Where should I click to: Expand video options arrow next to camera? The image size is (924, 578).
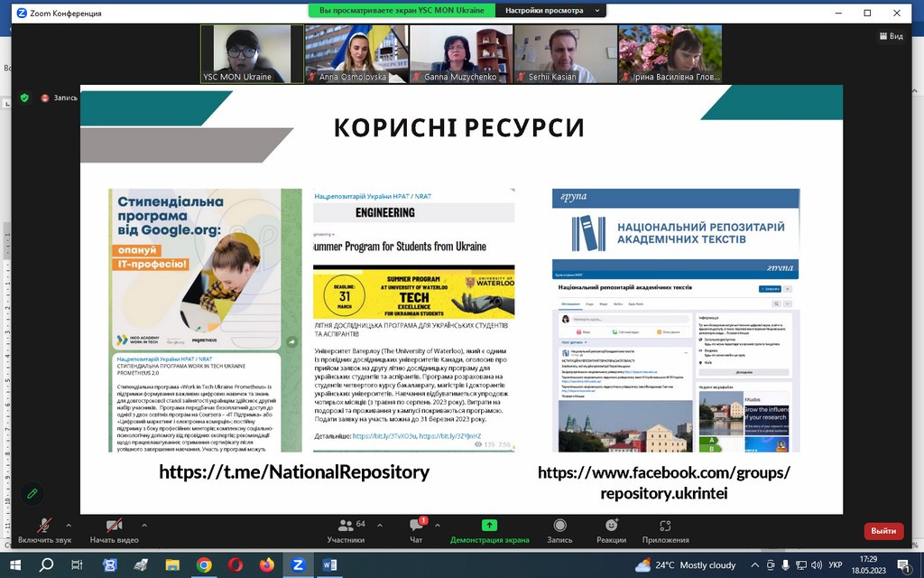[x=144, y=525]
